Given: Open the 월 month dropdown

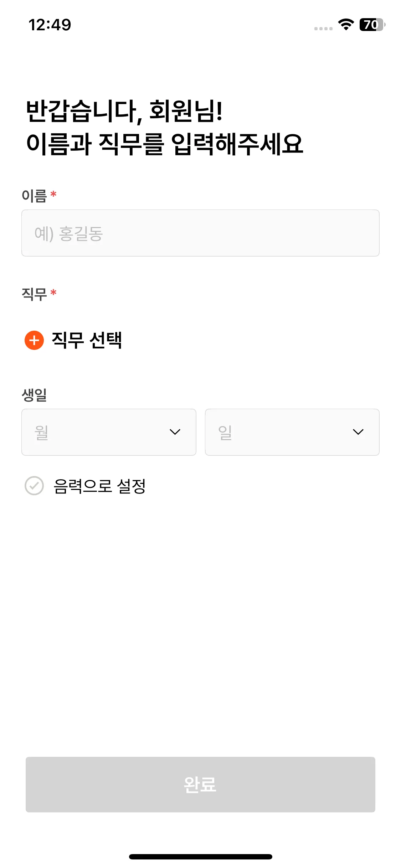Looking at the screenshot, I should (x=109, y=432).
